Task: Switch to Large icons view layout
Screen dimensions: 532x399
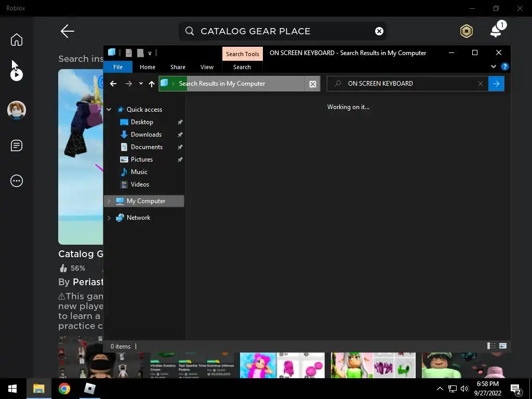Action: coord(503,345)
